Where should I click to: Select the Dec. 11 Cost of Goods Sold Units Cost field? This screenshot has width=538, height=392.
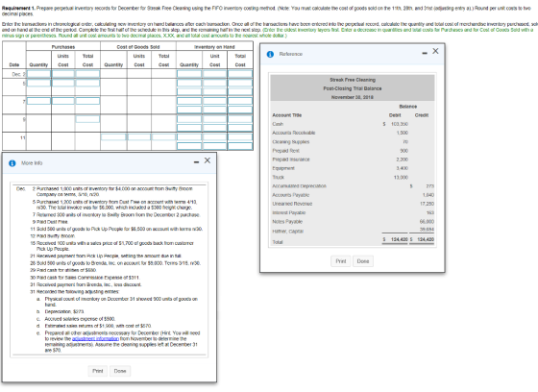click(139, 137)
